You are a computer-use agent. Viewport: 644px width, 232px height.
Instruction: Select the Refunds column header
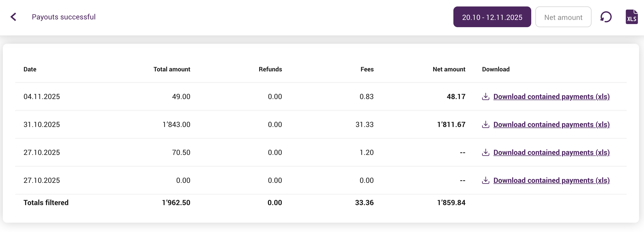pyautogui.click(x=270, y=69)
